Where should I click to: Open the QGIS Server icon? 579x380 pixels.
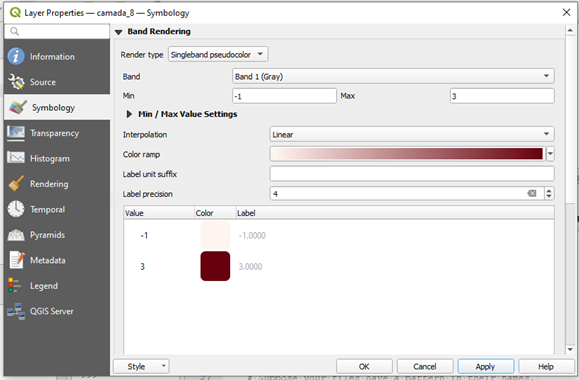tap(16, 311)
